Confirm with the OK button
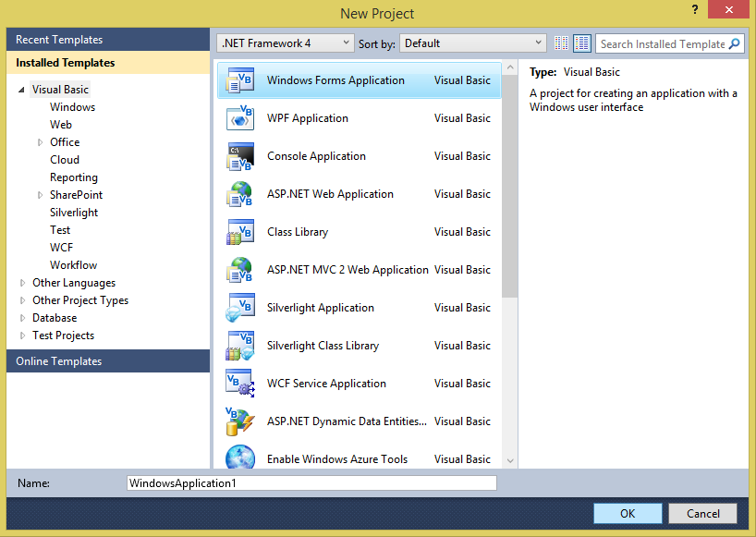Screen dimensions: 756x537 [628, 513]
